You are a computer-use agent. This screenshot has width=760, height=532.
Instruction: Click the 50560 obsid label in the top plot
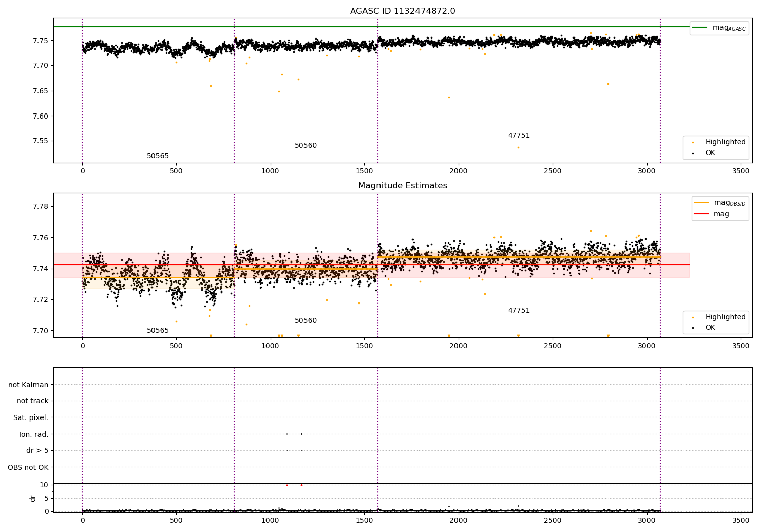point(306,146)
